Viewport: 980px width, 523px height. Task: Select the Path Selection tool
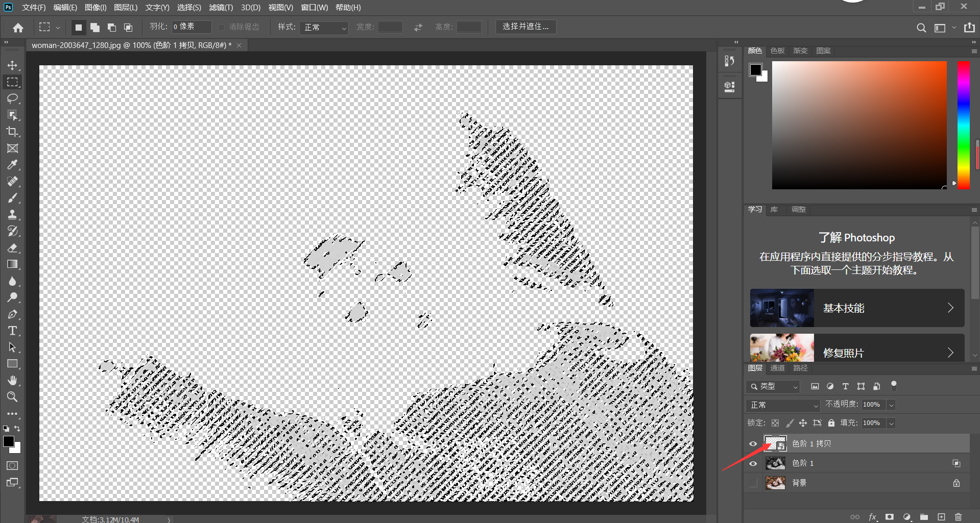coord(12,347)
